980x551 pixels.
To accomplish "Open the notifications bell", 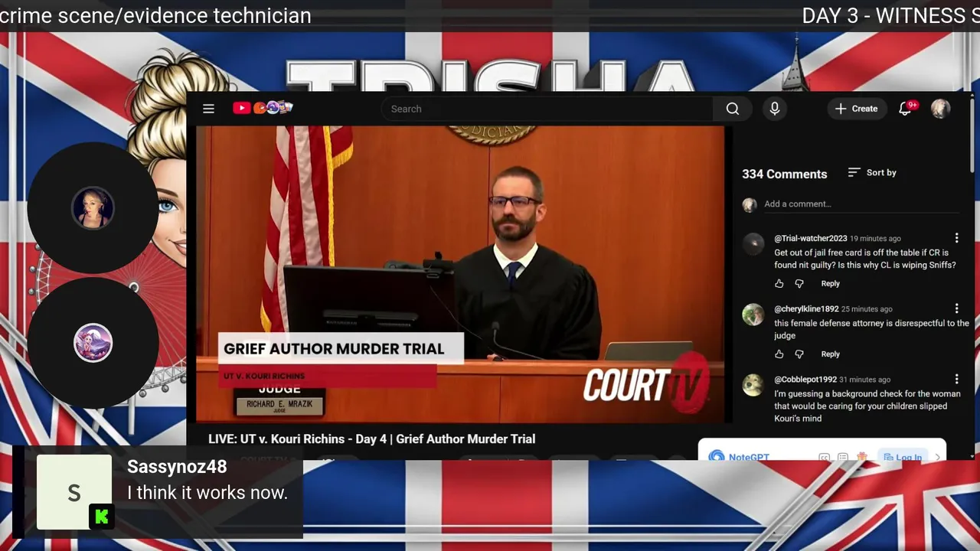I will click(906, 108).
